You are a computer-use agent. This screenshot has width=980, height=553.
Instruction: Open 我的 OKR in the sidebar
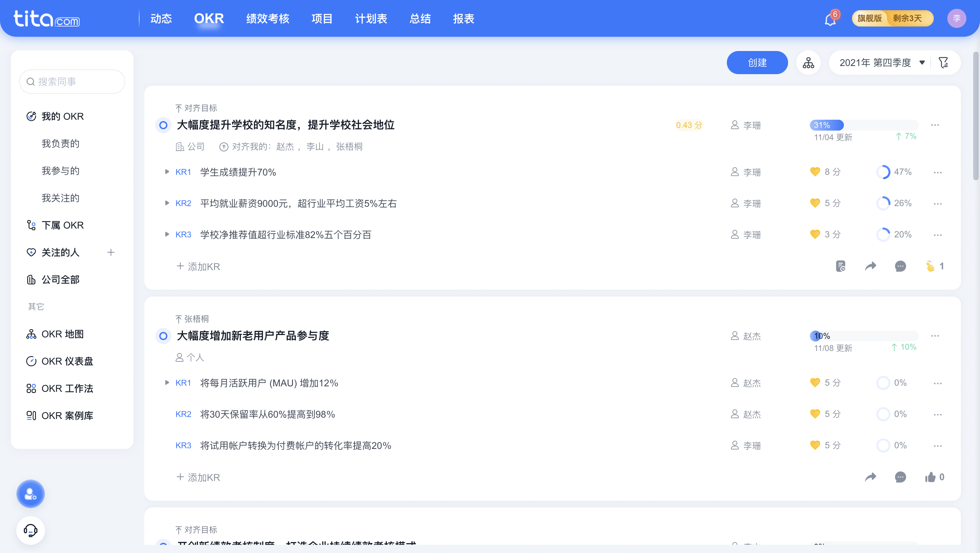(x=55, y=116)
